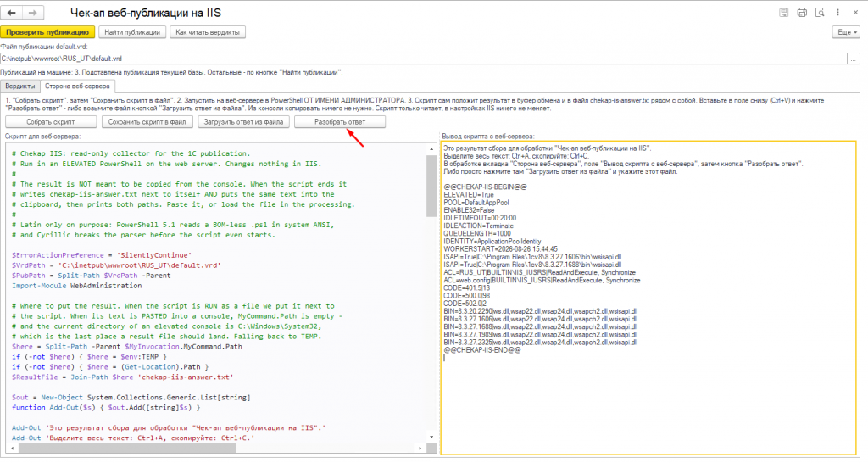The width and height of the screenshot is (868, 463).
Task: Click the script vertical scrollbar thumb
Action: tap(431, 186)
